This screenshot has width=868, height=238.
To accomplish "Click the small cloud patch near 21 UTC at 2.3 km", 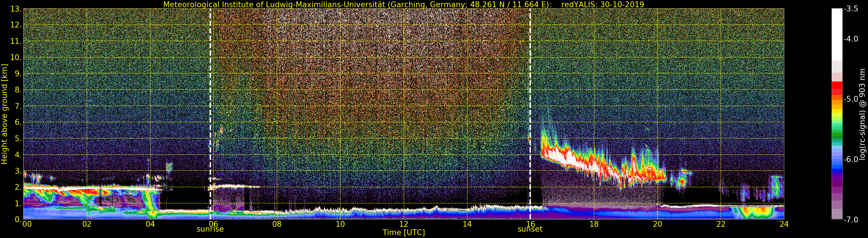I will point(681,182).
